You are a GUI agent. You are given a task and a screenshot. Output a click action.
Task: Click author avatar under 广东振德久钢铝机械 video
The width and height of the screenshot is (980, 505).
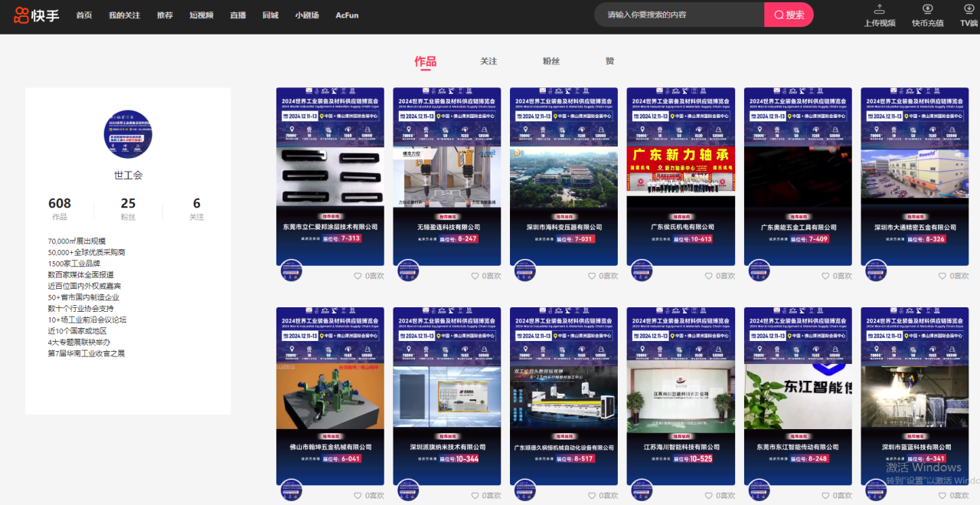[x=525, y=490]
